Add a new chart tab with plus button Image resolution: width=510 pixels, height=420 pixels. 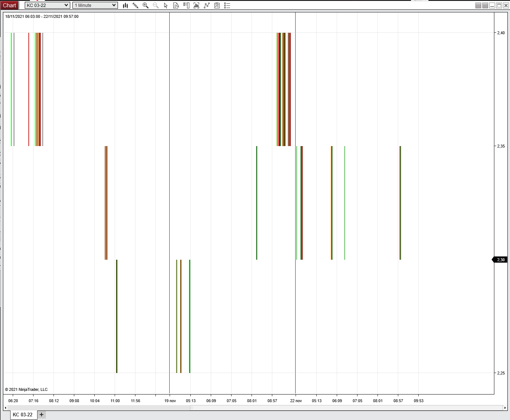[x=41, y=415]
